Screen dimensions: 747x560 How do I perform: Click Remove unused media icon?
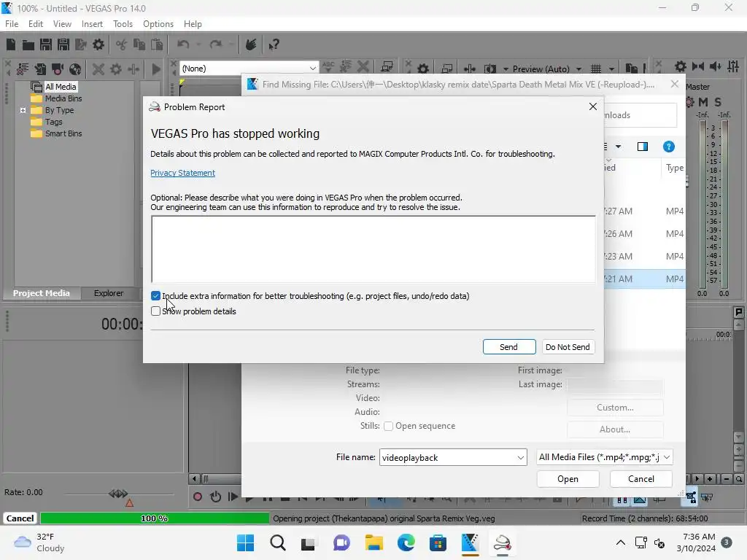[x=23, y=69]
